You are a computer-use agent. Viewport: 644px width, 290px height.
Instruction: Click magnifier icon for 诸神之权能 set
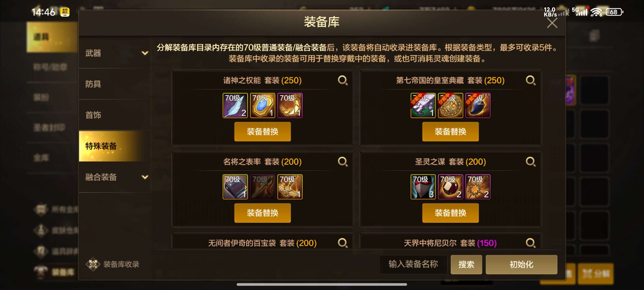point(343,80)
